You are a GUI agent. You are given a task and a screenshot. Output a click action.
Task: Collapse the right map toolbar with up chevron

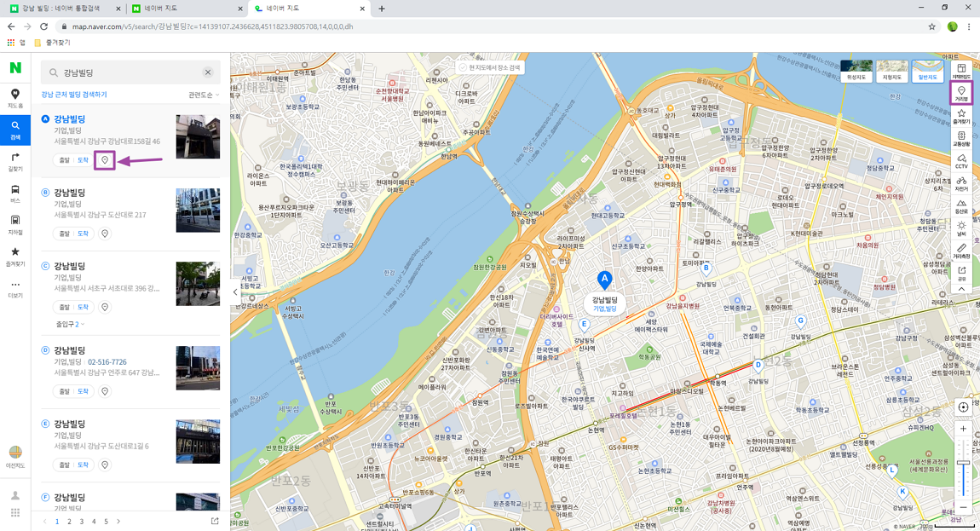(x=961, y=290)
